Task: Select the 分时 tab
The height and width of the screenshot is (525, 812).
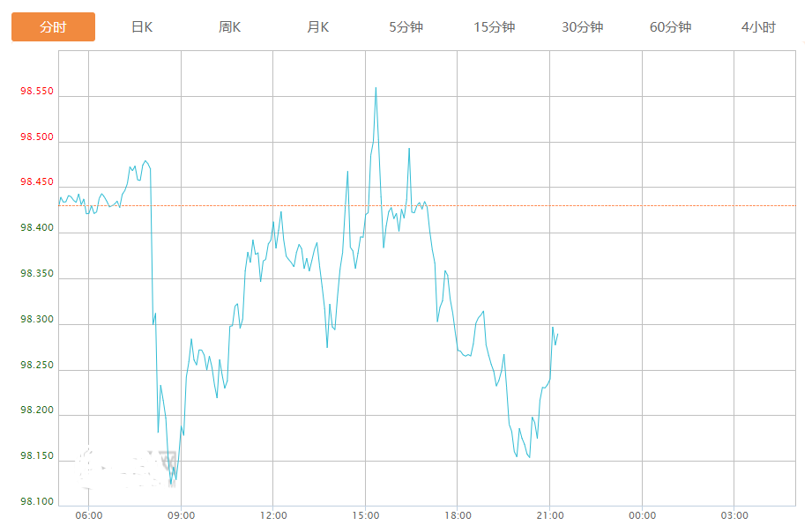Action: click(53, 27)
